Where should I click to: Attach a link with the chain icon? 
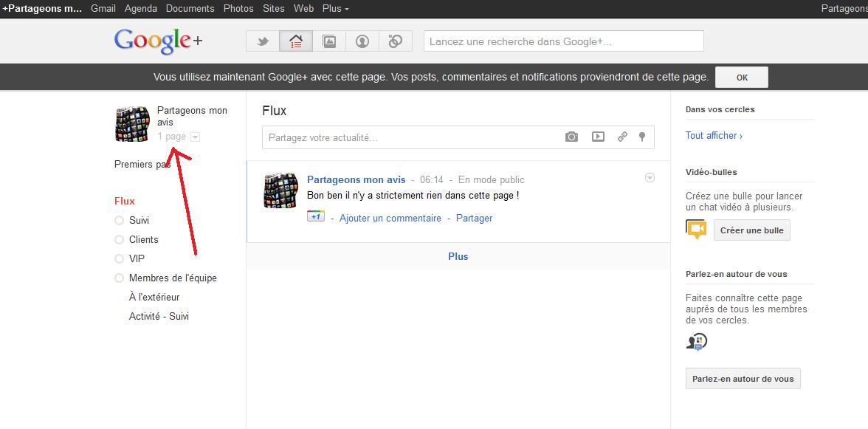point(622,137)
